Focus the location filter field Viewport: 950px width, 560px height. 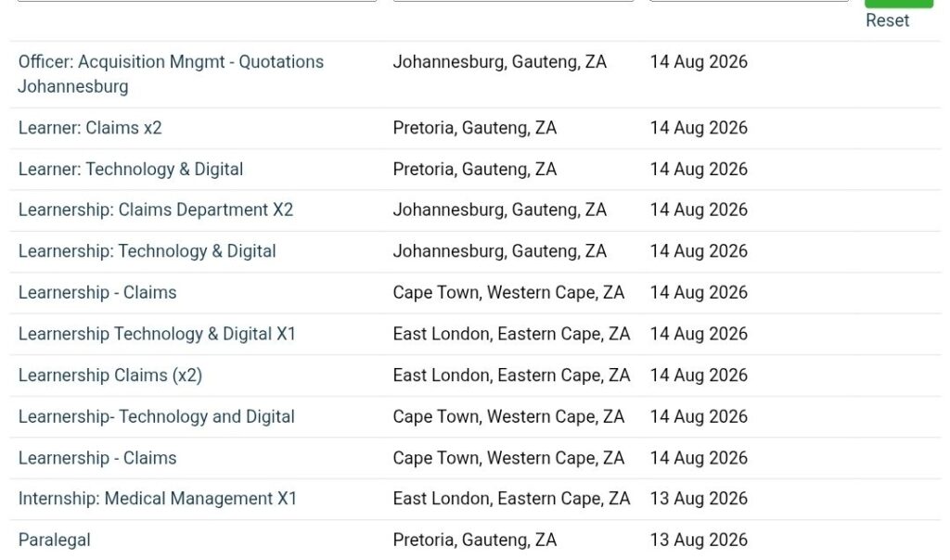[x=513, y=1]
